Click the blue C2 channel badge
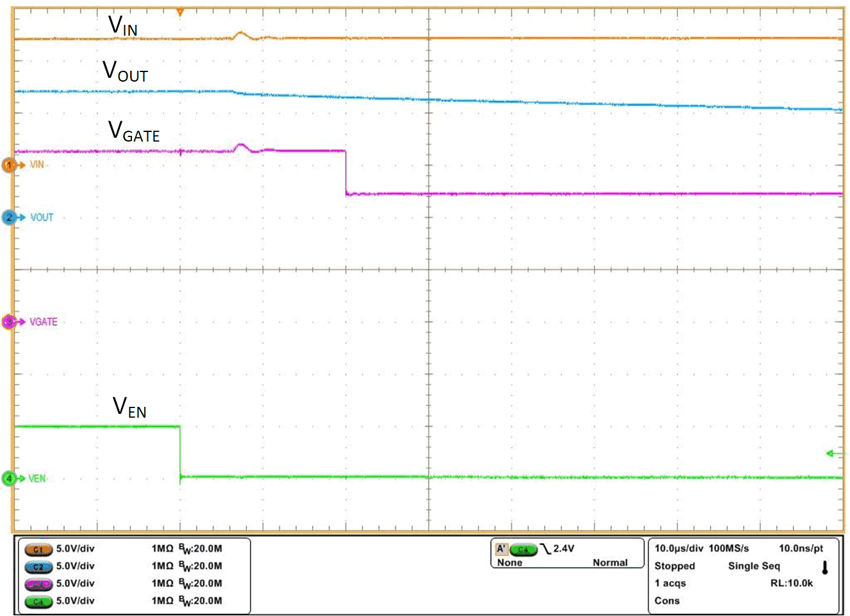 pyautogui.click(x=38, y=566)
